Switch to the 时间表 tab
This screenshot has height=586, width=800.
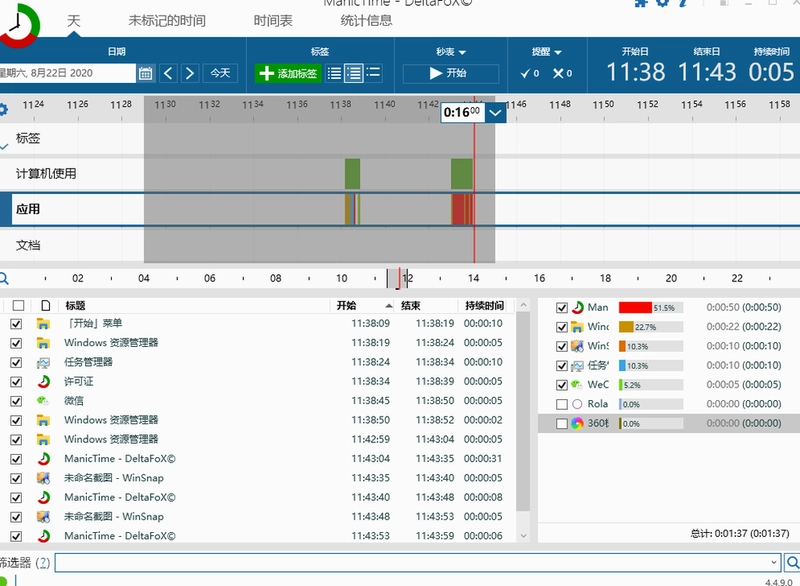click(x=273, y=21)
